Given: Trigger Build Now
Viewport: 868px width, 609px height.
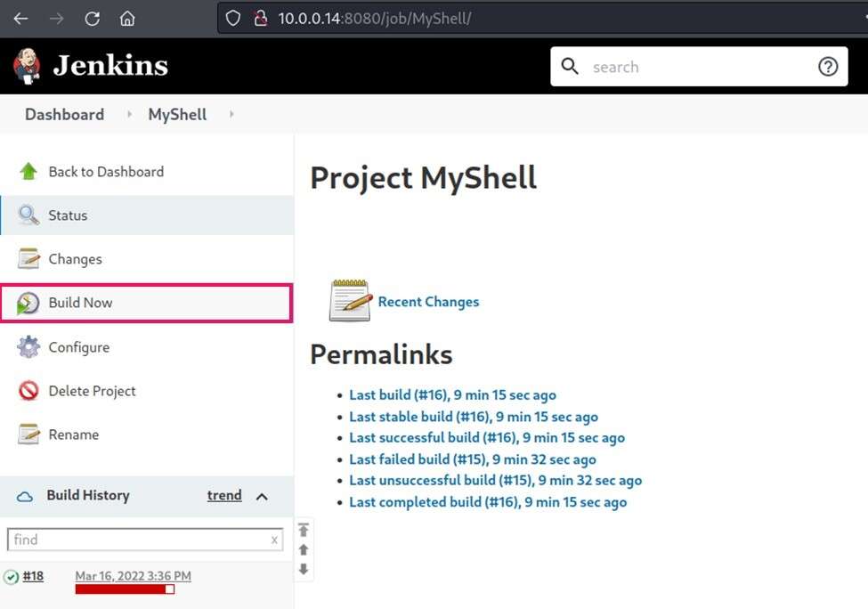Looking at the screenshot, I should (147, 303).
